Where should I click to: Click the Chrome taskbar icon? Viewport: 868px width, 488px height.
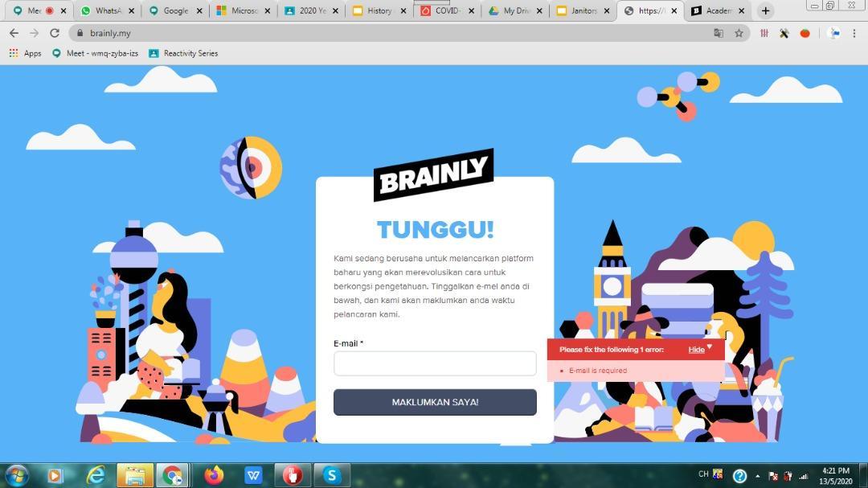[172, 475]
